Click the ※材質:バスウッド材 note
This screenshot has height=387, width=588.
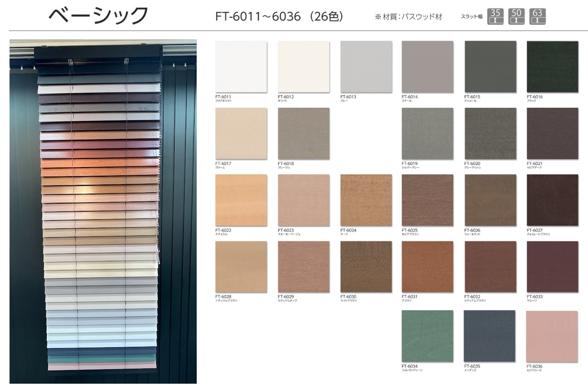coord(408,17)
